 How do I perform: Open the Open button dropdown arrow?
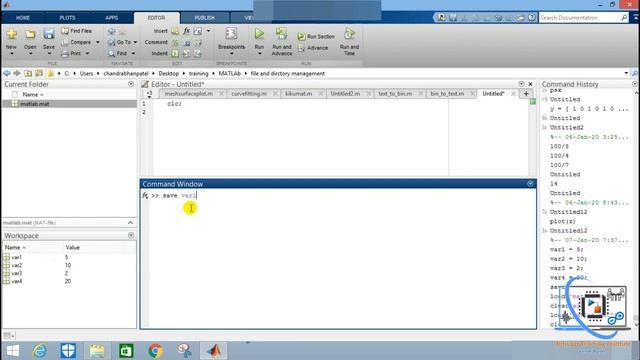pos(30,54)
